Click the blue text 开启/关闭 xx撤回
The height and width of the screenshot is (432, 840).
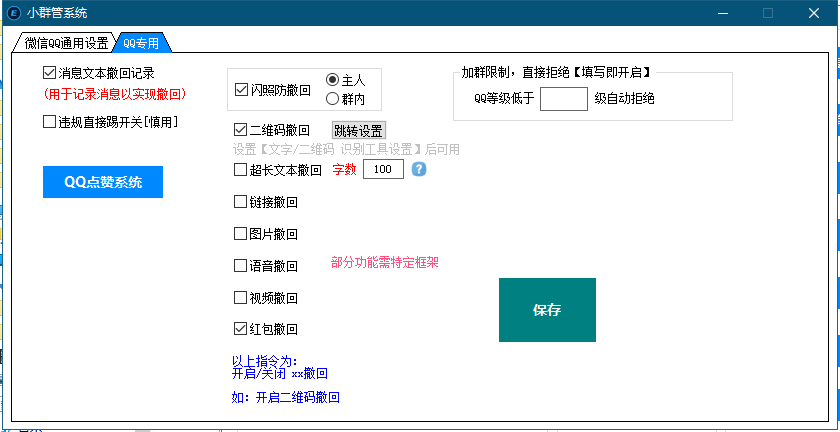click(279, 373)
